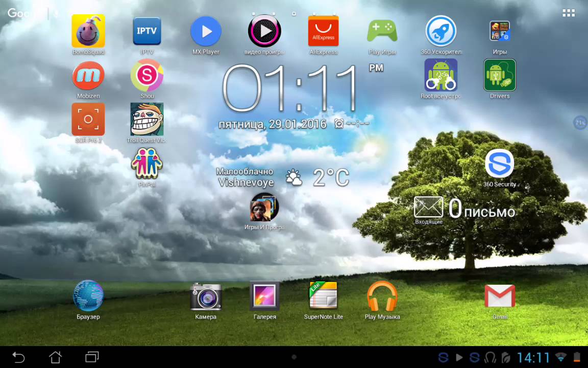Open the Drivers app
This screenshot has height=368, width=588.
500,75
